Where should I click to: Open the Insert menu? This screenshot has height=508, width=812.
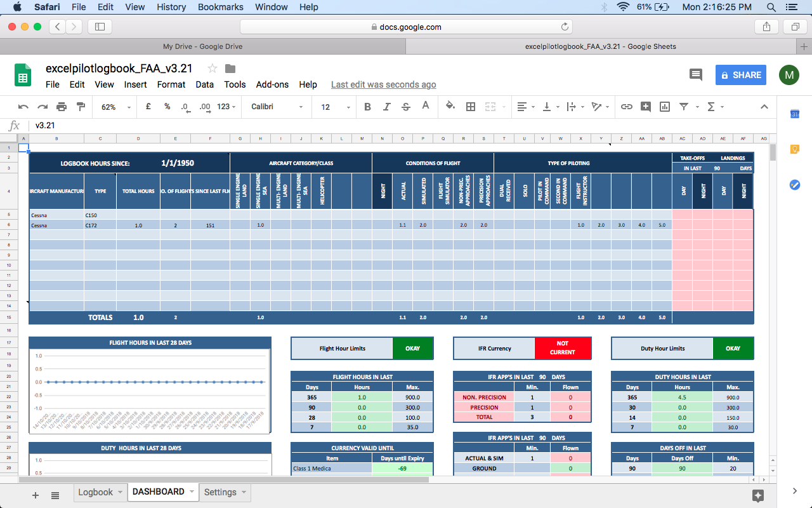coord(135,84)
